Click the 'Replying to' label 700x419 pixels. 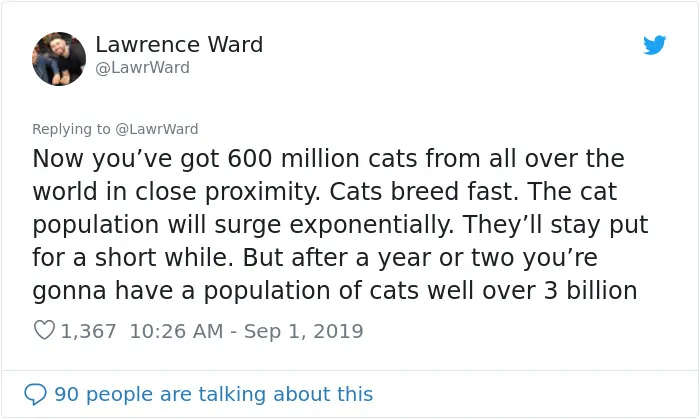click(x=71, y=129)
